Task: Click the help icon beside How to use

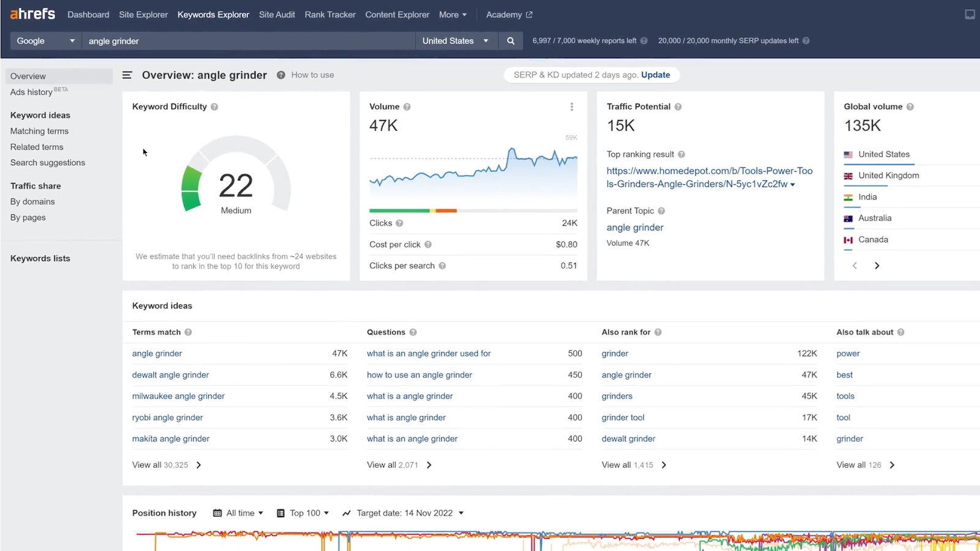Action: [x=281, y=75]
